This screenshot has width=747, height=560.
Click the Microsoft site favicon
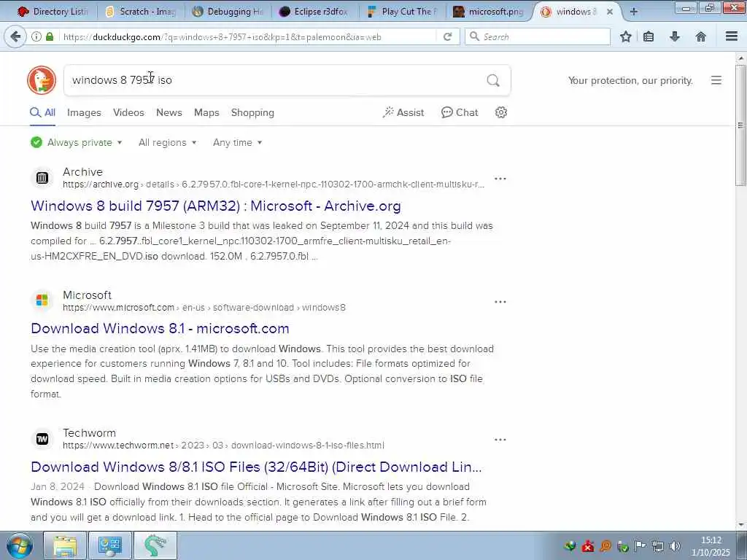(x=42, y=300)
